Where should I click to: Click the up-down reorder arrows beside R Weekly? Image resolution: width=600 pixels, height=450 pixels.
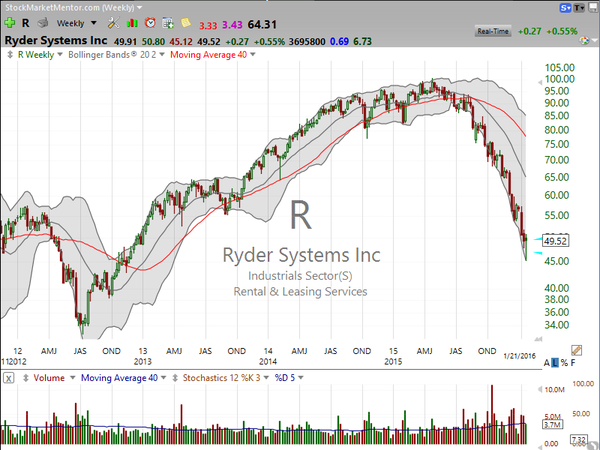10,55
